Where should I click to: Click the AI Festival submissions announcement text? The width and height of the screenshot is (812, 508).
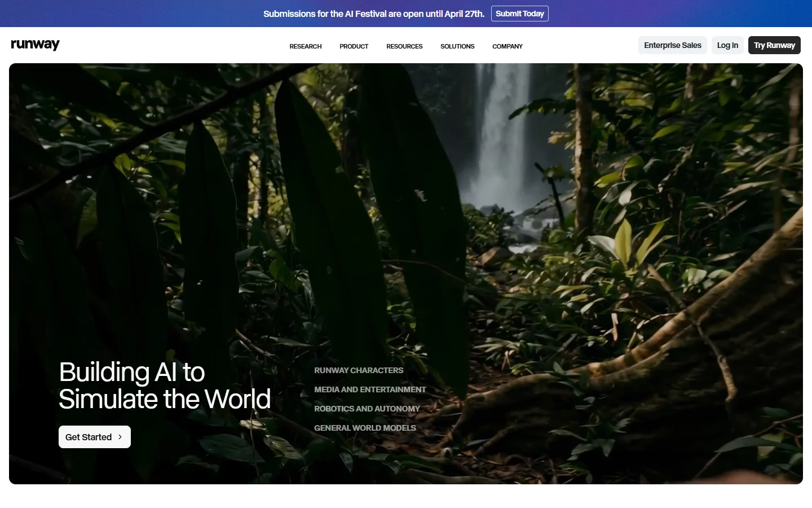pyautogui.click(x=373, y=14)
